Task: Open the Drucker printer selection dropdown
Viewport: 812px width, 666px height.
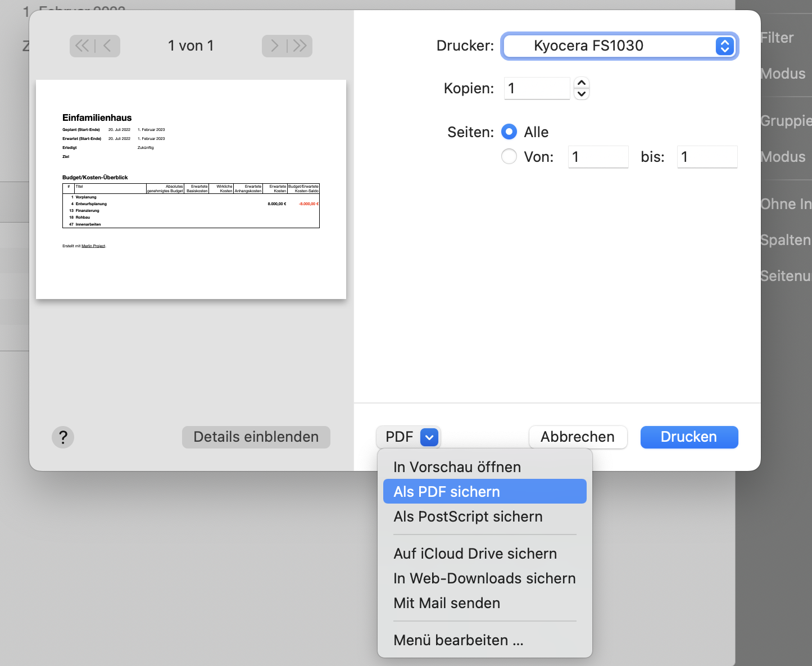Action: tap(618, 46)
